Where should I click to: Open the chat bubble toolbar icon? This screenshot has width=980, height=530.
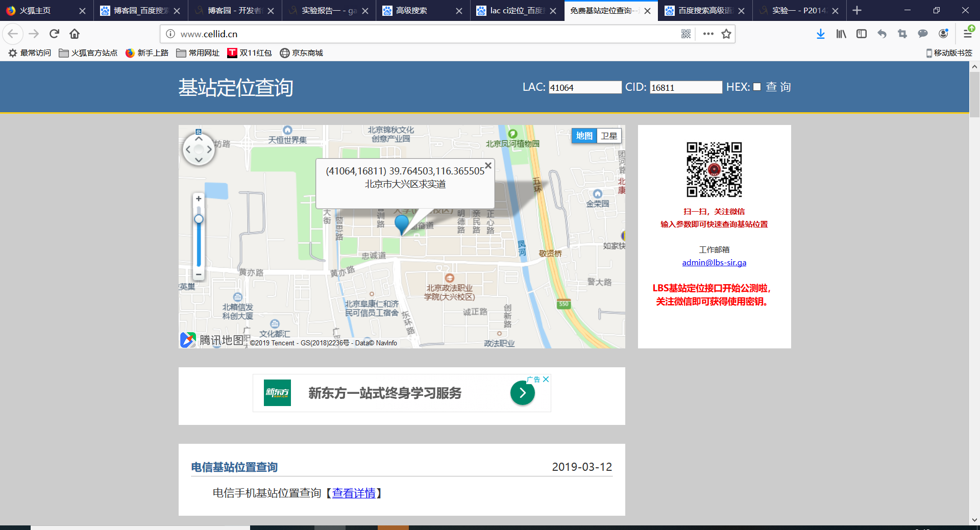(923, 34)
